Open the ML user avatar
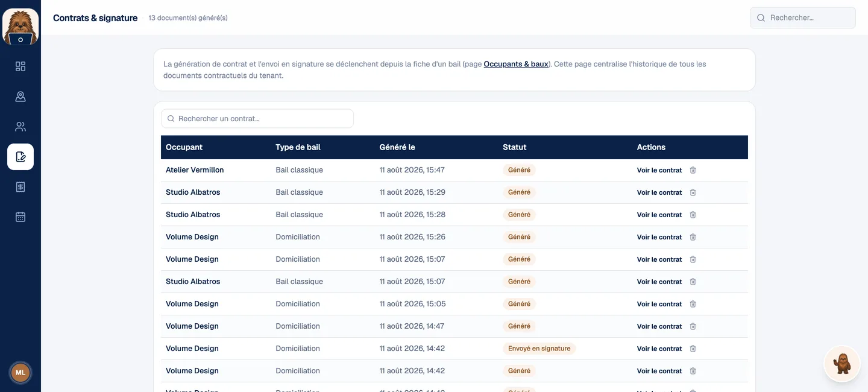 pyautogui.click(x=20, y=373)
